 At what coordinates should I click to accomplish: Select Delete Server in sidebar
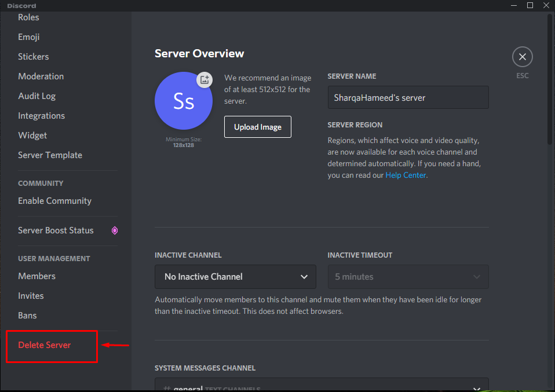point(45,345)
